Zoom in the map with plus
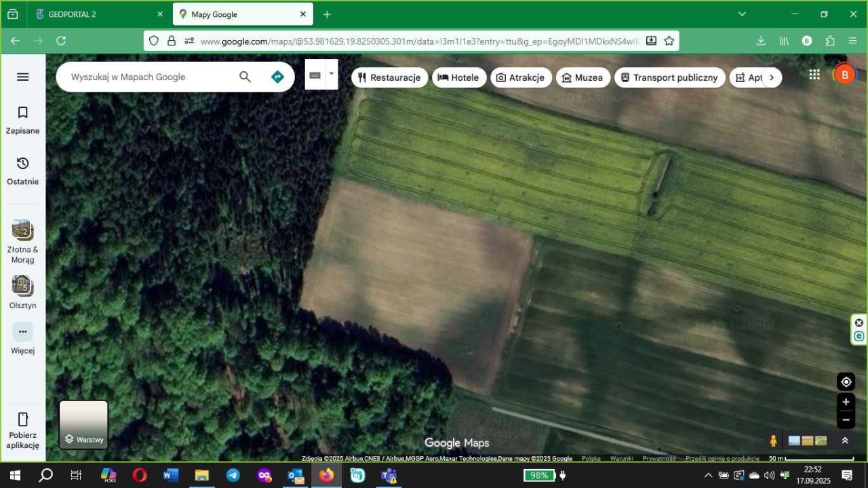Screen dimensions: 868x488 coord(846,402)
